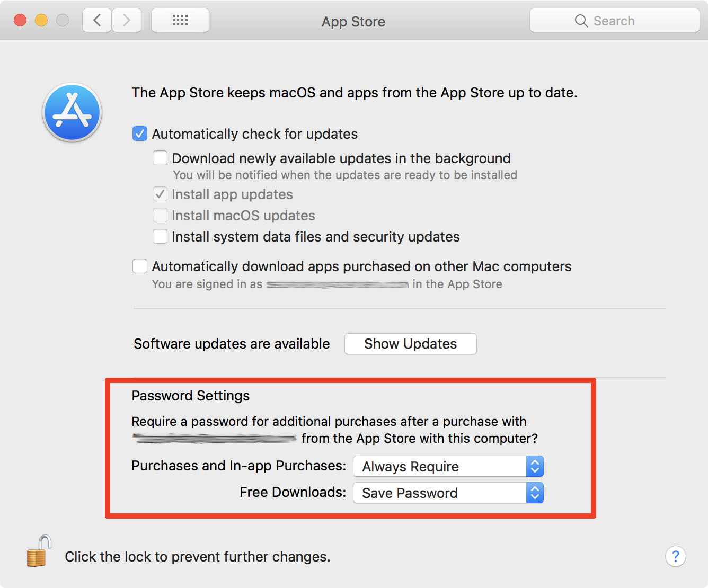Open help via the question mark button
The image size is (708, 588).
coord(675,557)
